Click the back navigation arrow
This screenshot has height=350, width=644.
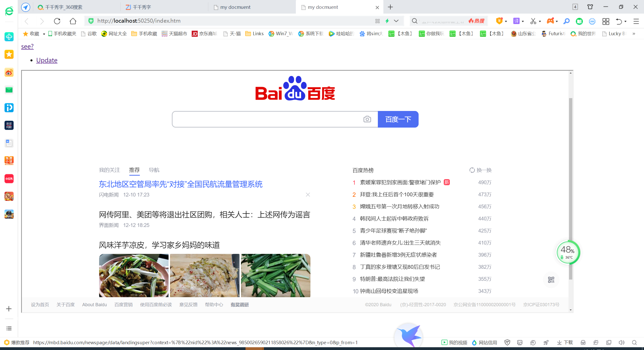point(27,21)
